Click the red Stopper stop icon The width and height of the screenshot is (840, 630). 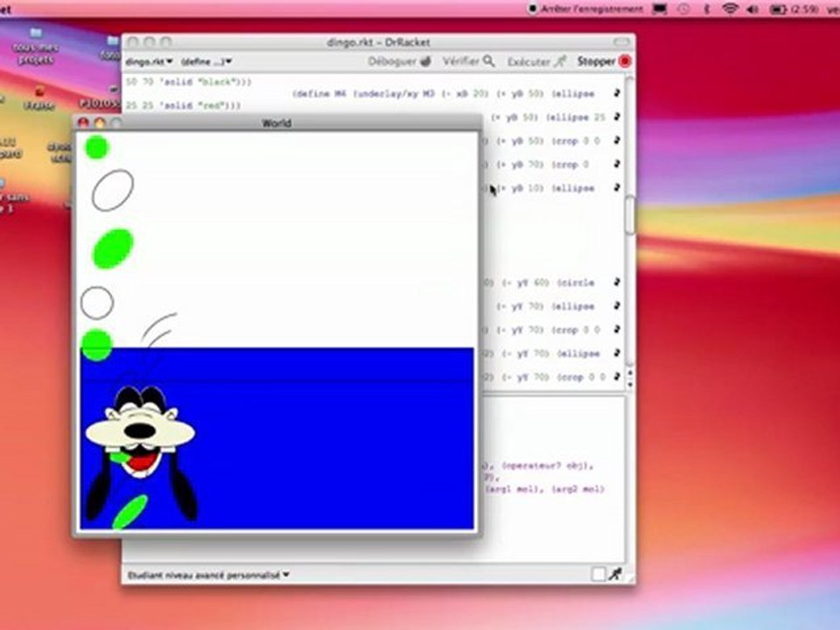tap(625, 61)
